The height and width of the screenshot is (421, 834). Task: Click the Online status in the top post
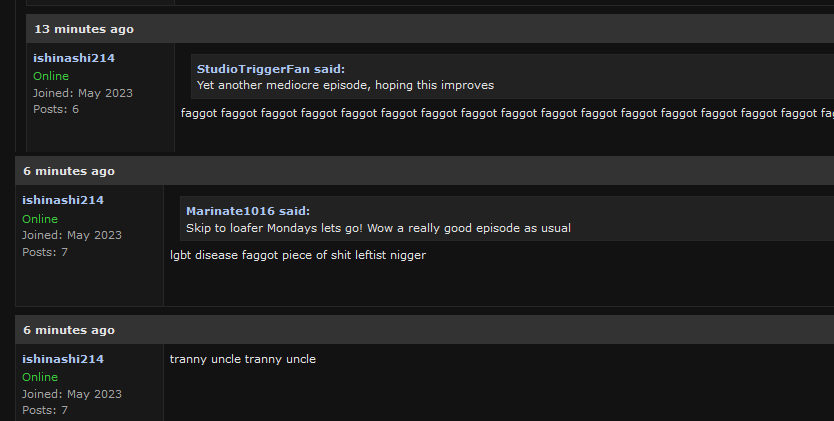click(x=51, y=76)
